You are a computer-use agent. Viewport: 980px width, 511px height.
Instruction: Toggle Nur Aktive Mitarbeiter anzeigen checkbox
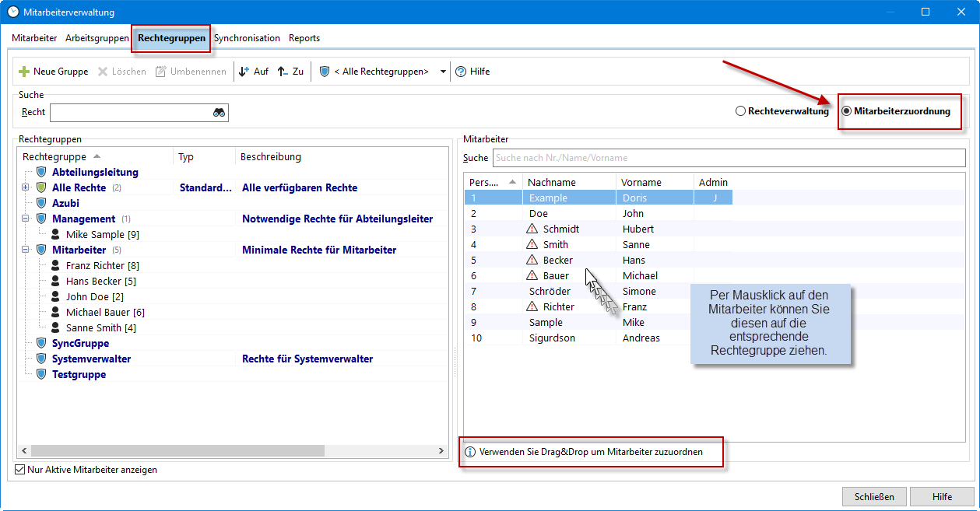click(20, 470)
